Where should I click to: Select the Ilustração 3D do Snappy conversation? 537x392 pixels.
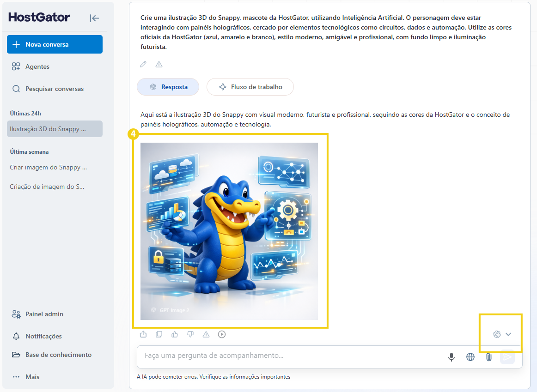pyautogui.click(x=55, y=129)
